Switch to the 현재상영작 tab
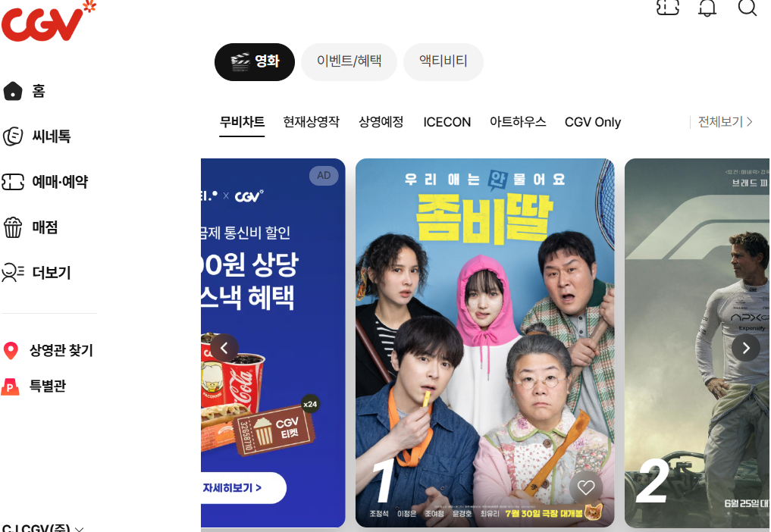The width and height of the screenshot is (771, 532). (x=312, y=122)
